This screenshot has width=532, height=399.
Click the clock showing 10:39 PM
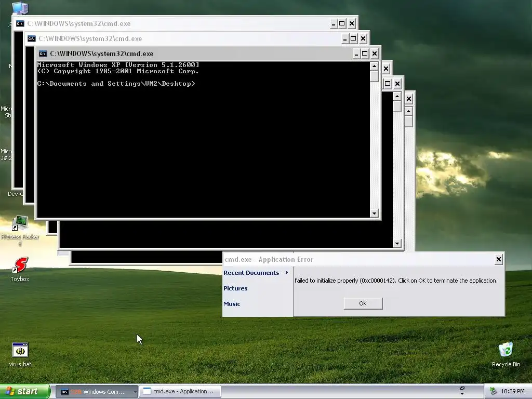tap(512, 392)
